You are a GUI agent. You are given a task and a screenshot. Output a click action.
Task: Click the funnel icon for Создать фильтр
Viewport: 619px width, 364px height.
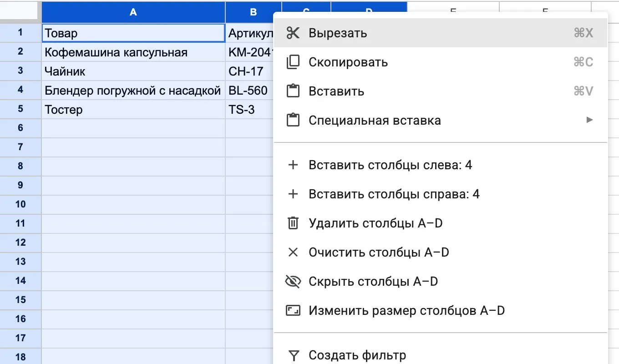[294, 355]
